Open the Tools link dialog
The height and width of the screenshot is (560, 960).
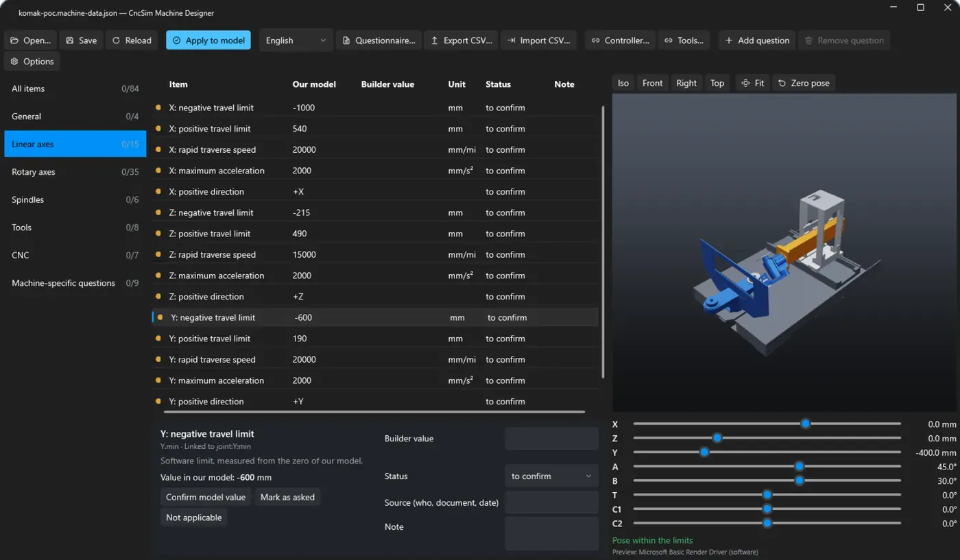[684, 40]
